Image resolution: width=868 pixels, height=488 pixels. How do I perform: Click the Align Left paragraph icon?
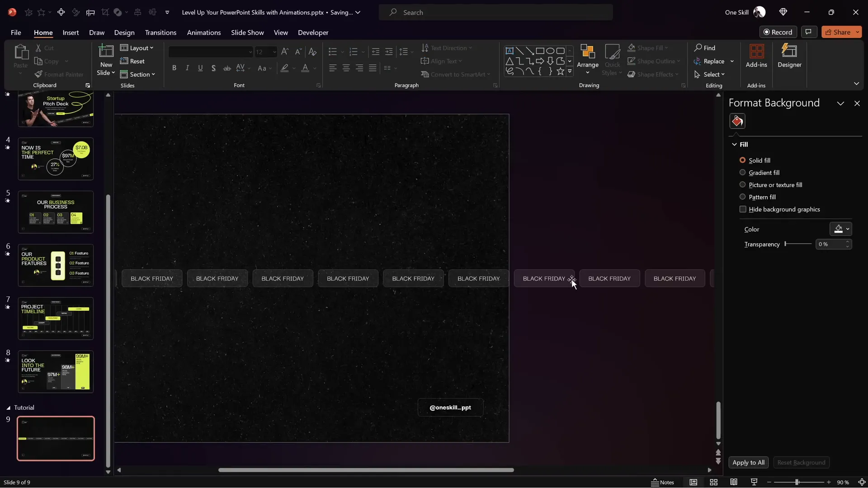pyautogui.click(x=333, y=68)
